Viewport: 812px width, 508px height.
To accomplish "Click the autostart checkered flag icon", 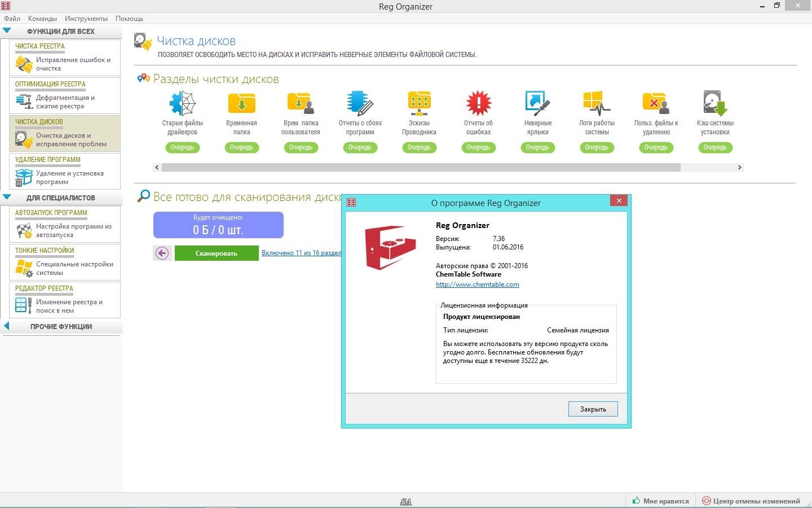I will click(24, 230).
